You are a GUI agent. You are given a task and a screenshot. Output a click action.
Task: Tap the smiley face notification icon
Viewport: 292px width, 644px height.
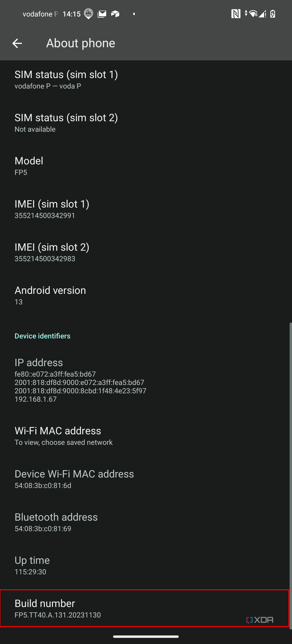(89, 14)
